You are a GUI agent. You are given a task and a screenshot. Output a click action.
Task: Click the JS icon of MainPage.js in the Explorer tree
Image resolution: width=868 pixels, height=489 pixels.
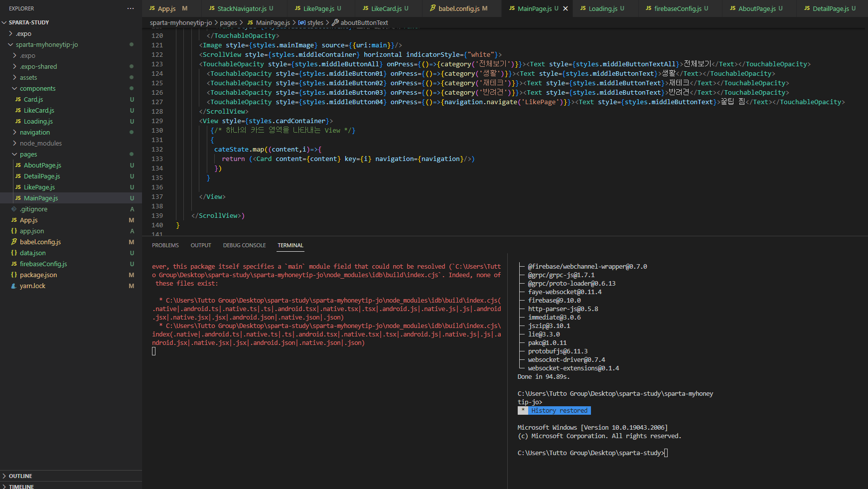pyautogui.click(x=18, y=198)
